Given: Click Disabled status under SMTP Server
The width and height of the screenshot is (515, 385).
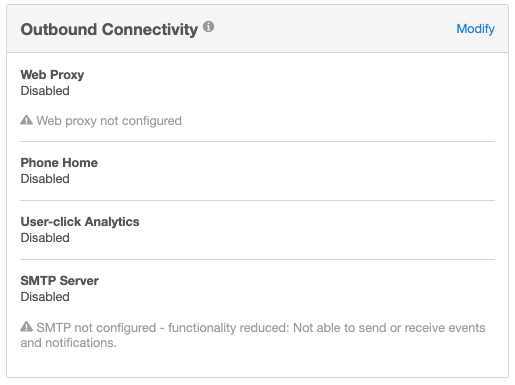Looking at the screenshot, I should (x=45, y=297).
